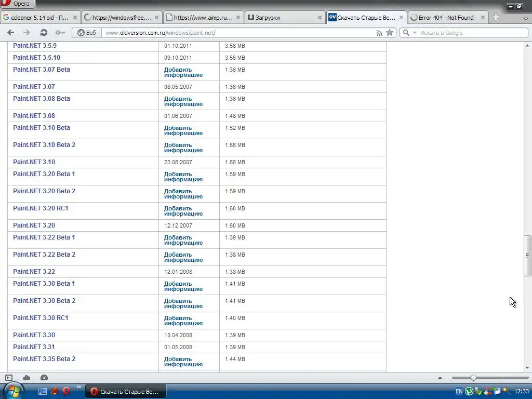Switch to the aimp.ru tab
Image resolution: width=532 pixels, height=399 pixels.
(x=203, y=18)
